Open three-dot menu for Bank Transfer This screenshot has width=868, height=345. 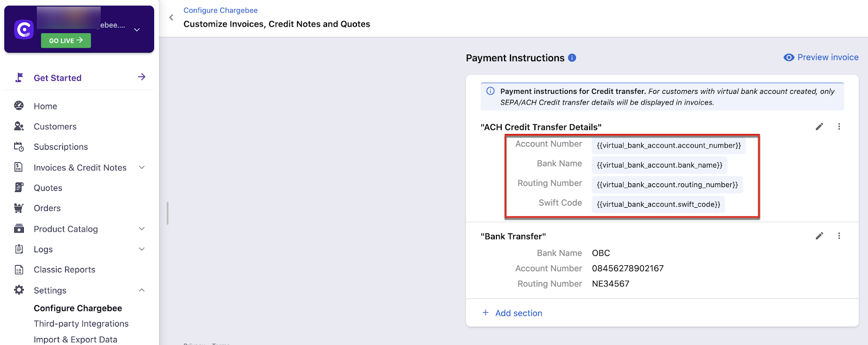(x=839, y=236)
